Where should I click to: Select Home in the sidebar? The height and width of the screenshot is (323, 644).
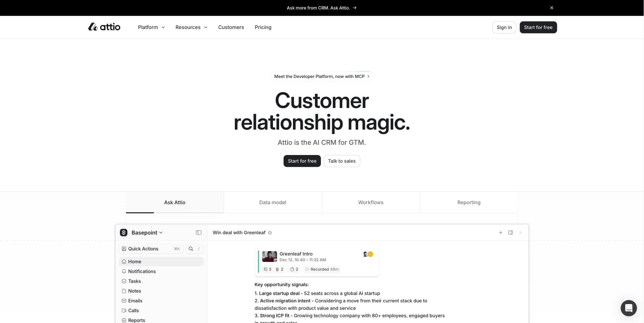pyautogui.click(x=161, y=262)
